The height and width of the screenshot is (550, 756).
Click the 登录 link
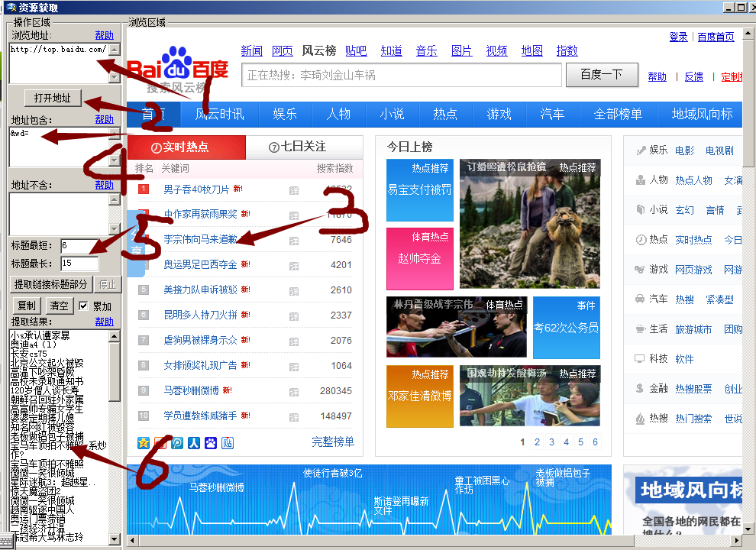[x=678, y=37]
